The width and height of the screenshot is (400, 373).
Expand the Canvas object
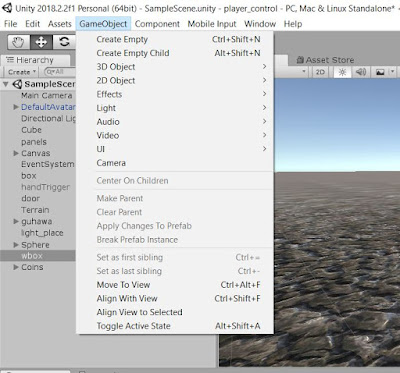click(x=16, y=153)
